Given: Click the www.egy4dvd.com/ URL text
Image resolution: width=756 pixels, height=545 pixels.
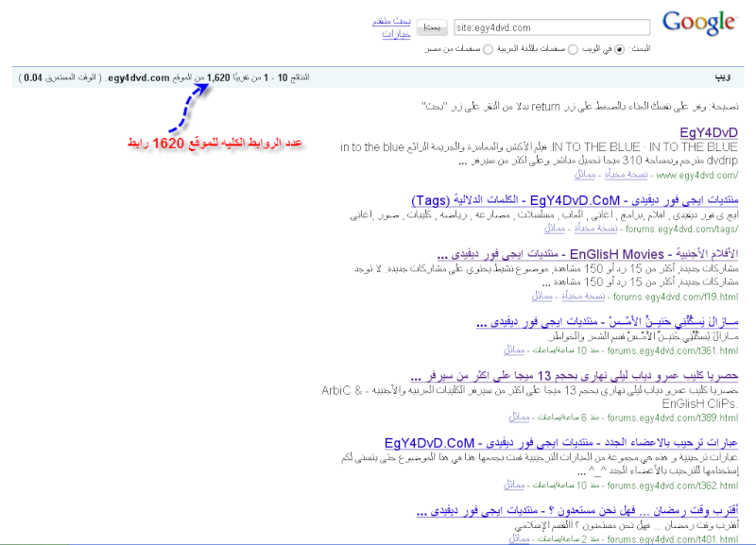Looking at the screenshot, I should point(696,175).
